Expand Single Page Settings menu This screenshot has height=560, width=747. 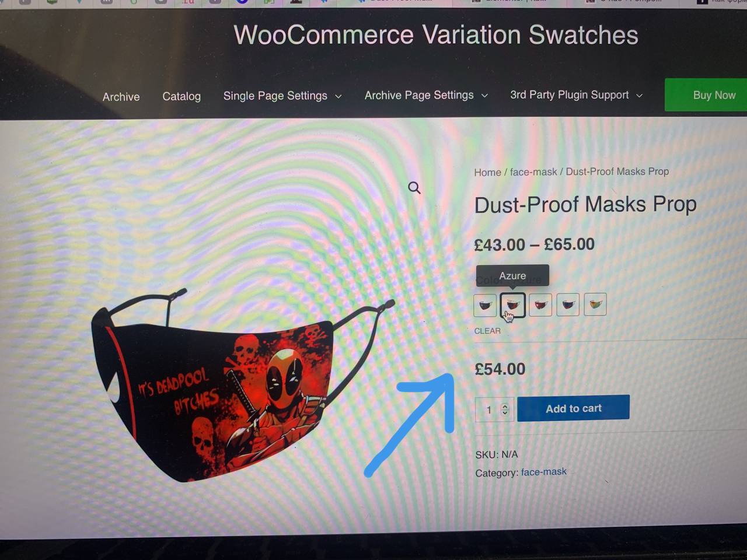(282, 96)
